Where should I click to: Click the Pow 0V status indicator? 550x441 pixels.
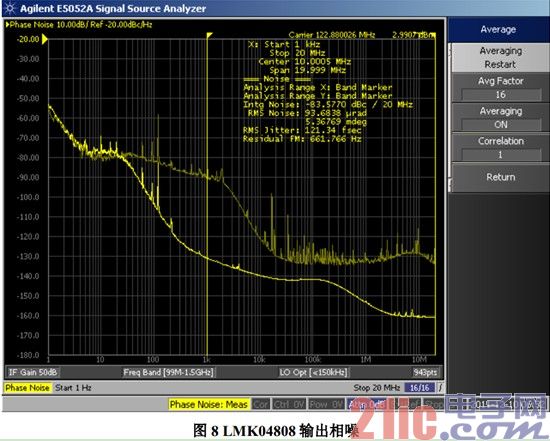click(x=326, y=405)
